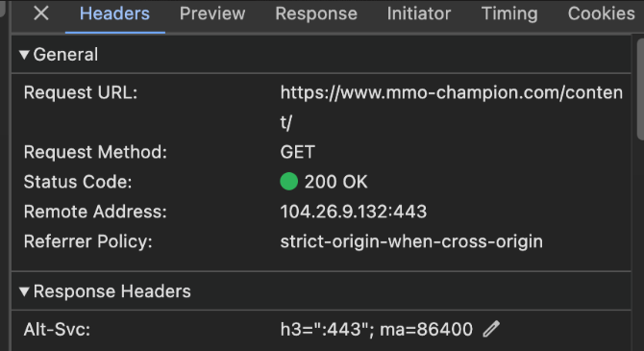Close the request details panel with X
Viewport: 644px width, 351px height.
41,13
